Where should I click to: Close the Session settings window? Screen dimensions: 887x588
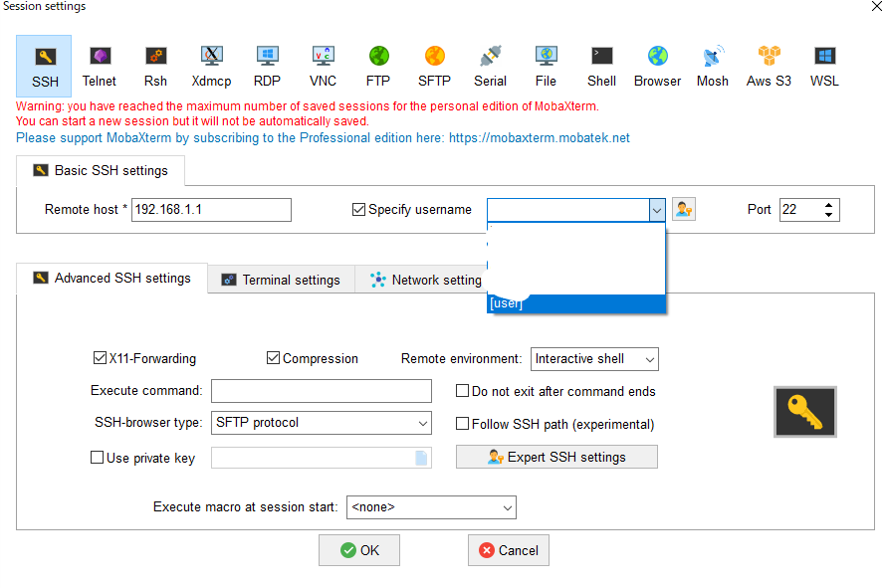click(876, 6)
